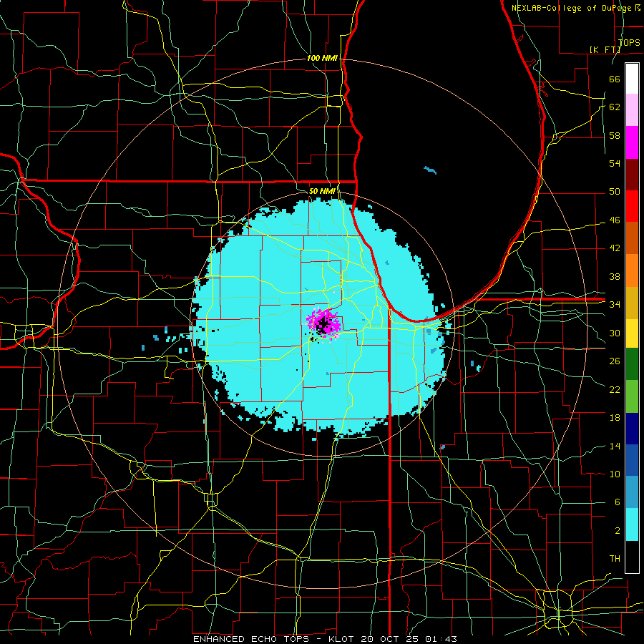Click the '6' scale label
Image resolution: width=644 pixels, height=644 pixels.
coord(617,502)
